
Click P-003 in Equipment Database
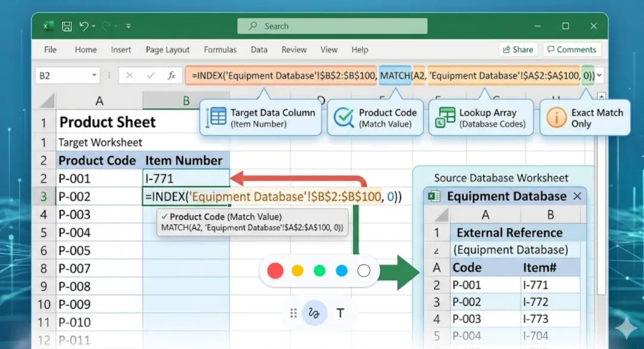(485, 319)
